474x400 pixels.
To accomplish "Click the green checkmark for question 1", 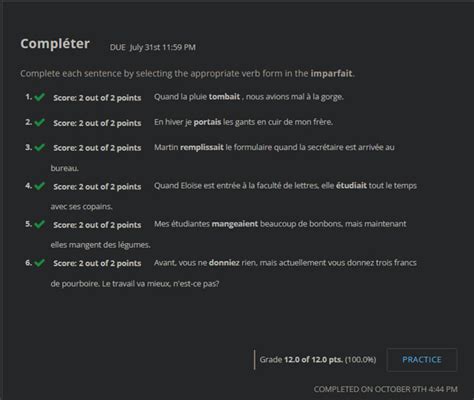I will pos(40,97).
